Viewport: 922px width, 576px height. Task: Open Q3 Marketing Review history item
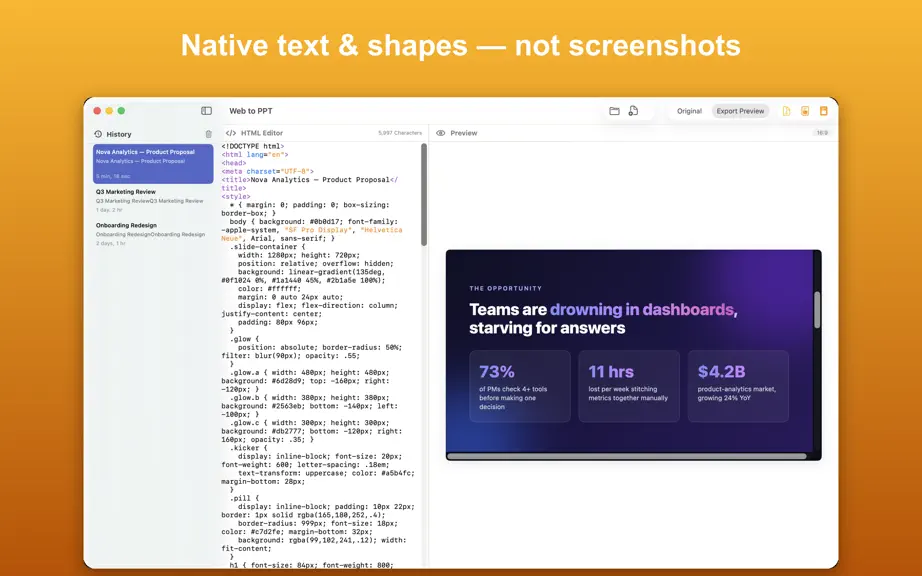point(153,201)
